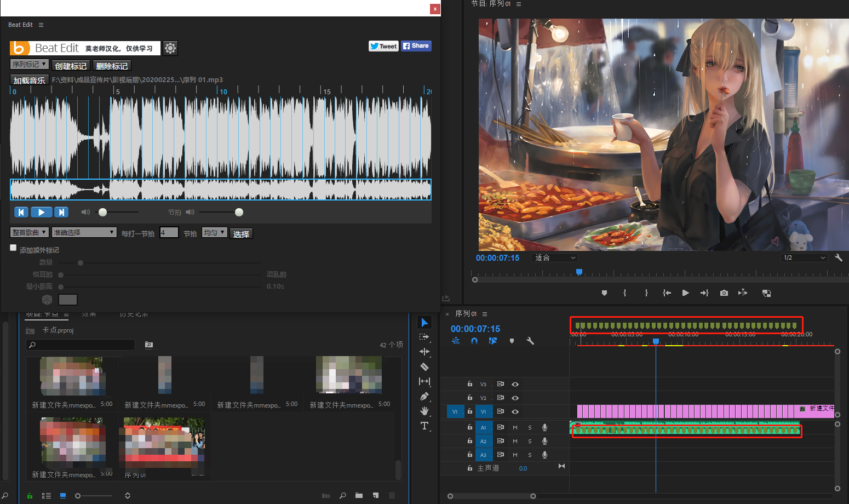This screenshot has height=504, width=849.
Task: Click the 删除标记 button
Action: pos(112,66)
